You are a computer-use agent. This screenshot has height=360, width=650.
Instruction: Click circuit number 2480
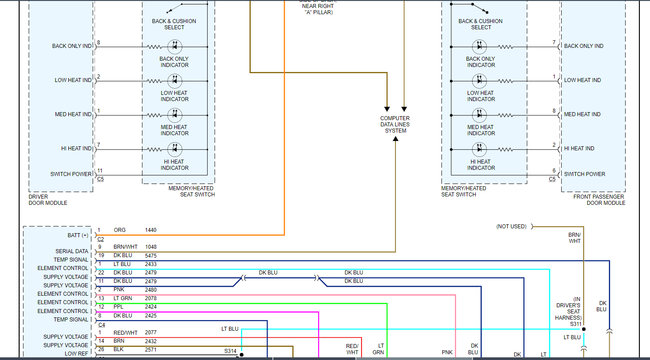[151, 289]
